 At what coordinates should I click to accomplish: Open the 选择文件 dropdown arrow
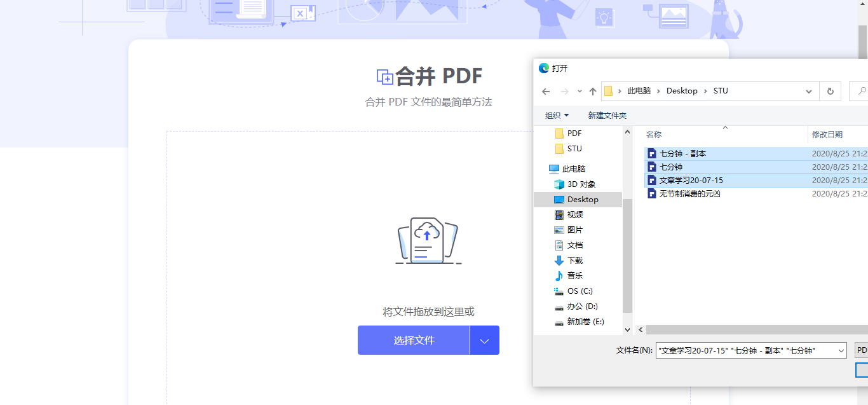pyautogui.click(x=485, y=341)
